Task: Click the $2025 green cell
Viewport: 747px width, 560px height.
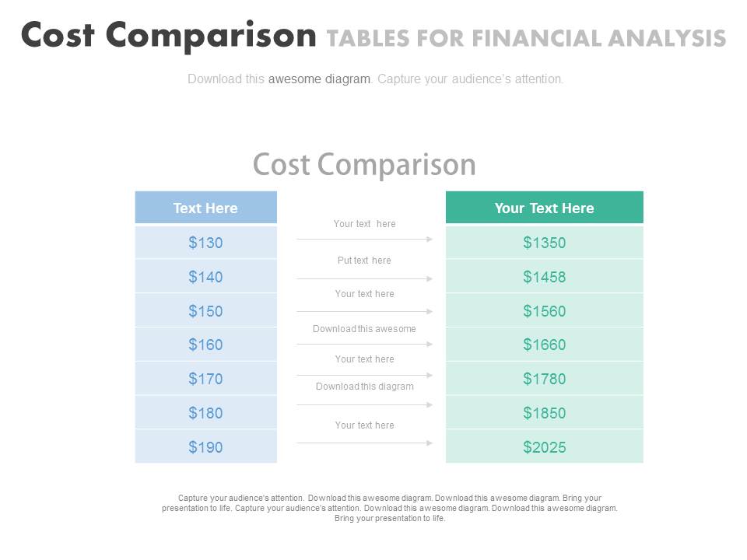Action: pos(545,446)
